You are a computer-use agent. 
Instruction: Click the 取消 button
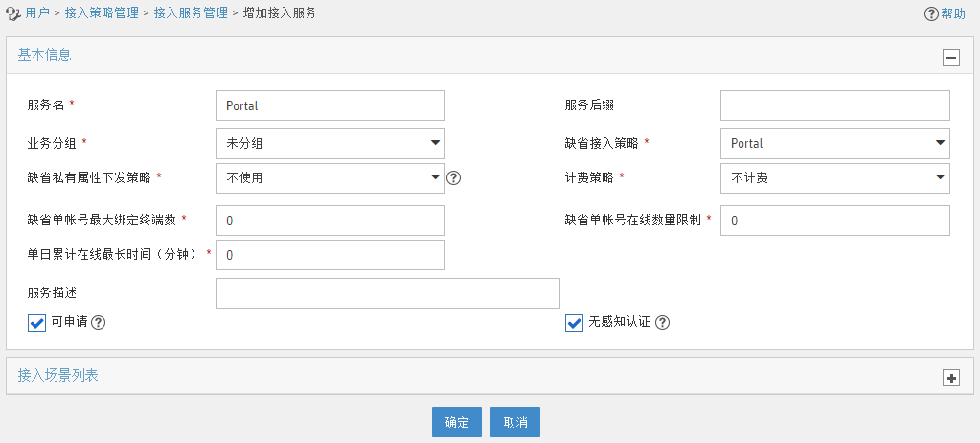[515, 422]
